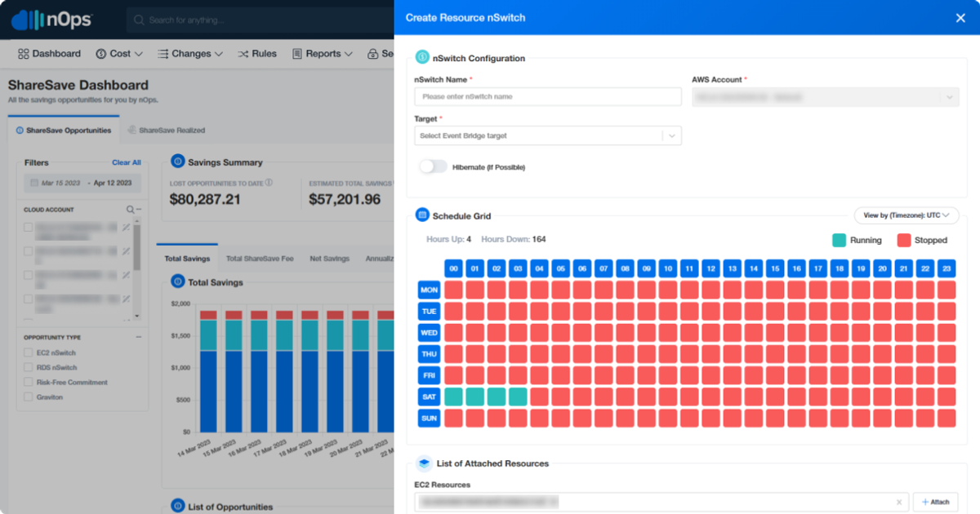Click the edit icon beside the first cloud account

126,228
